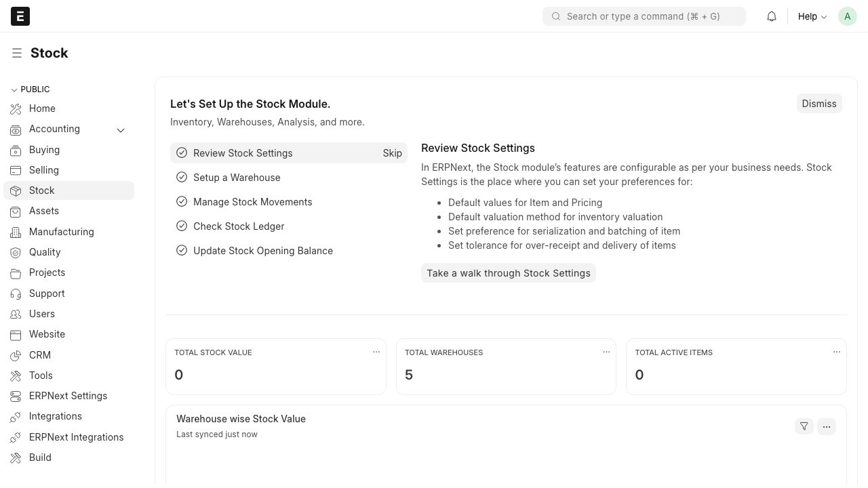Click the Total Stock Value card value
This screenshot has height=488, width=868.
click(x=179, y=375)
